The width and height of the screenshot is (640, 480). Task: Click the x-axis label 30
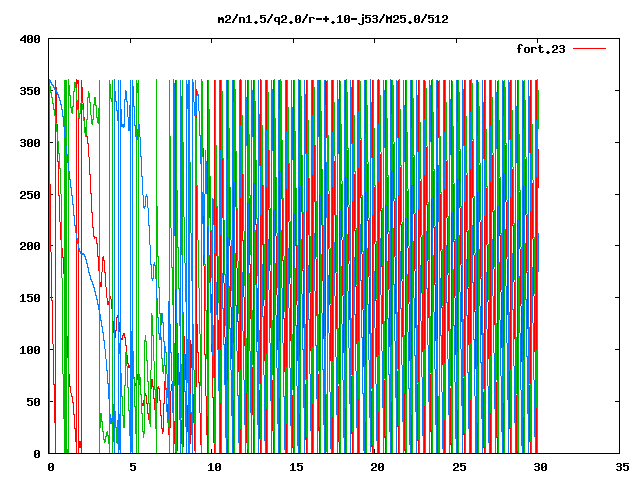540,467
